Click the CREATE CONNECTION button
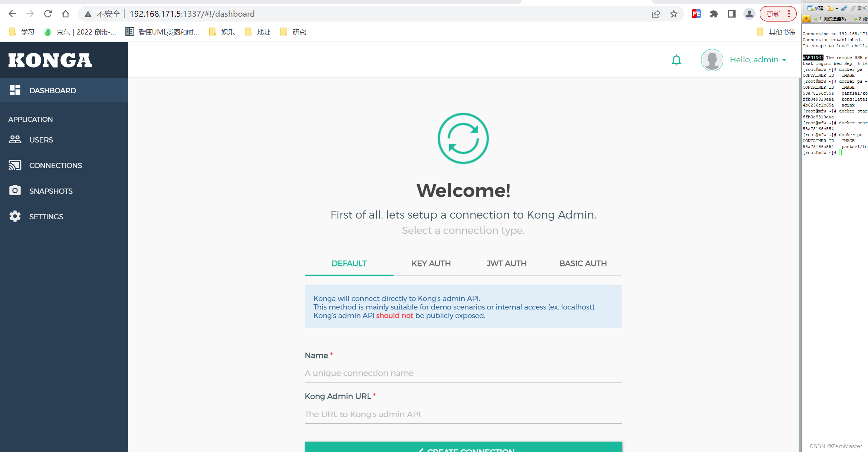Screen dimensions: 868x452 pyautogui.click(x=463, y=447)
